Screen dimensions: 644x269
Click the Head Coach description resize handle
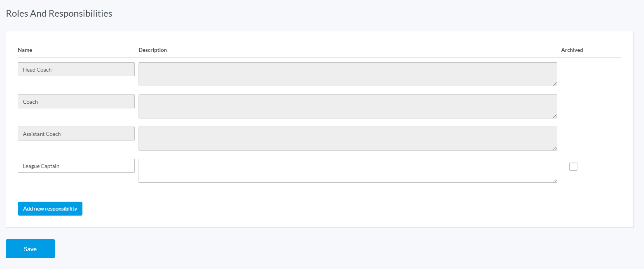[555, 84]
